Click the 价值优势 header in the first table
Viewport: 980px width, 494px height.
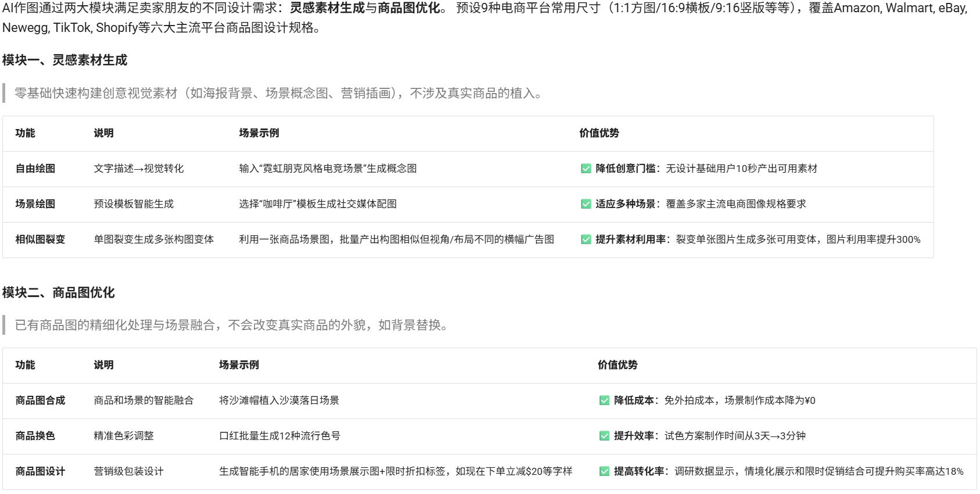coord(599,133)
